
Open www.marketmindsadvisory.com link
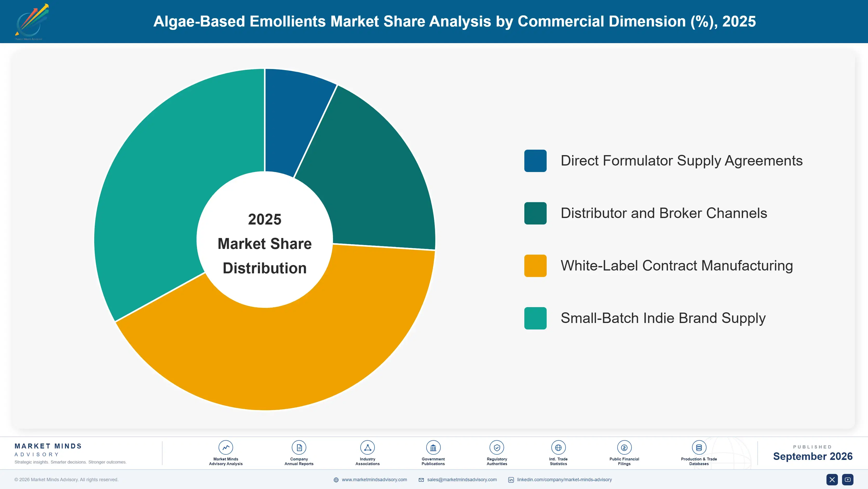click(x=374, y=480)
